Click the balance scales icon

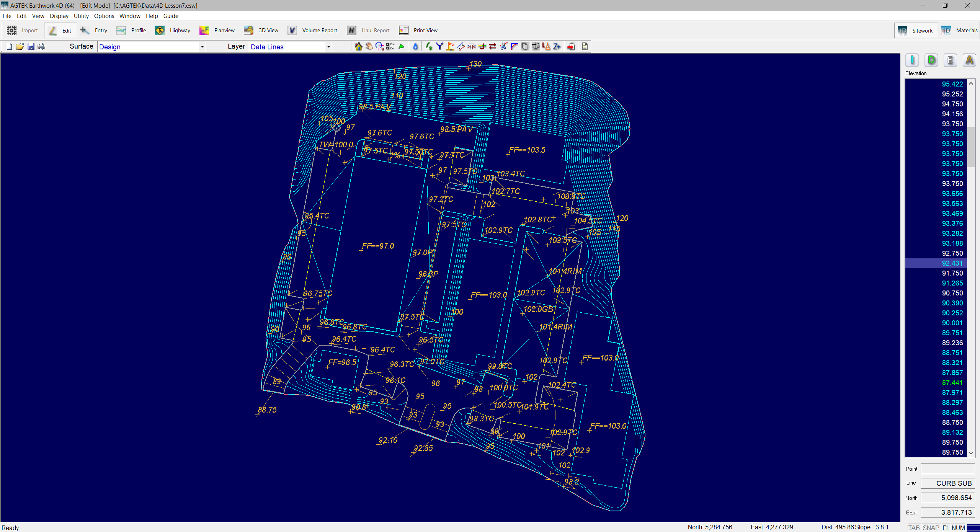coord(536,47)
